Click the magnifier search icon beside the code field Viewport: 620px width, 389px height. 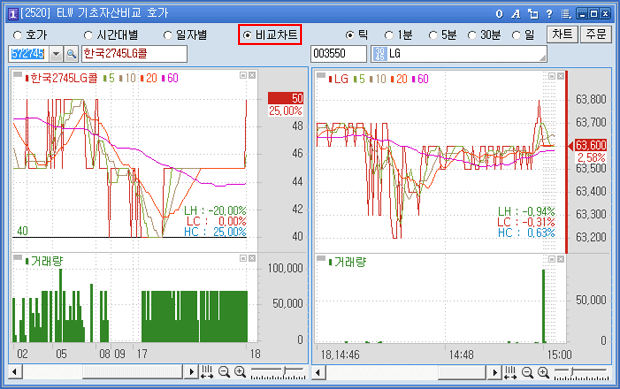[x=71, y=54]
